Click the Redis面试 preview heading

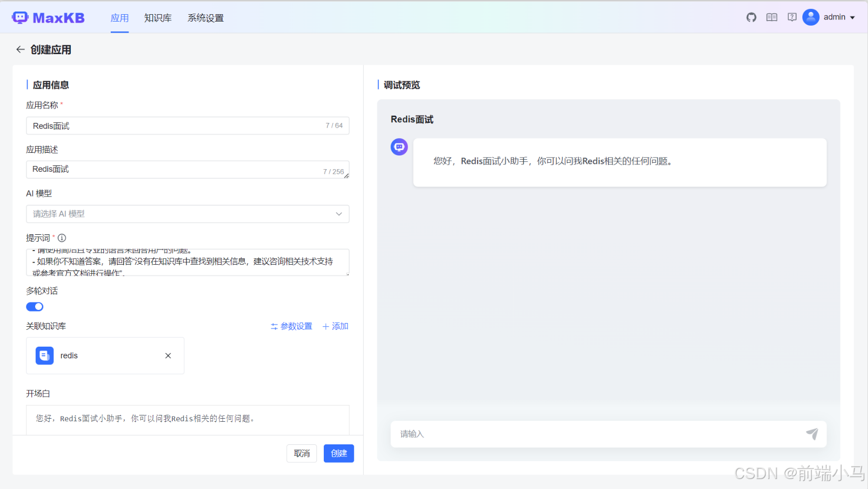412,119
